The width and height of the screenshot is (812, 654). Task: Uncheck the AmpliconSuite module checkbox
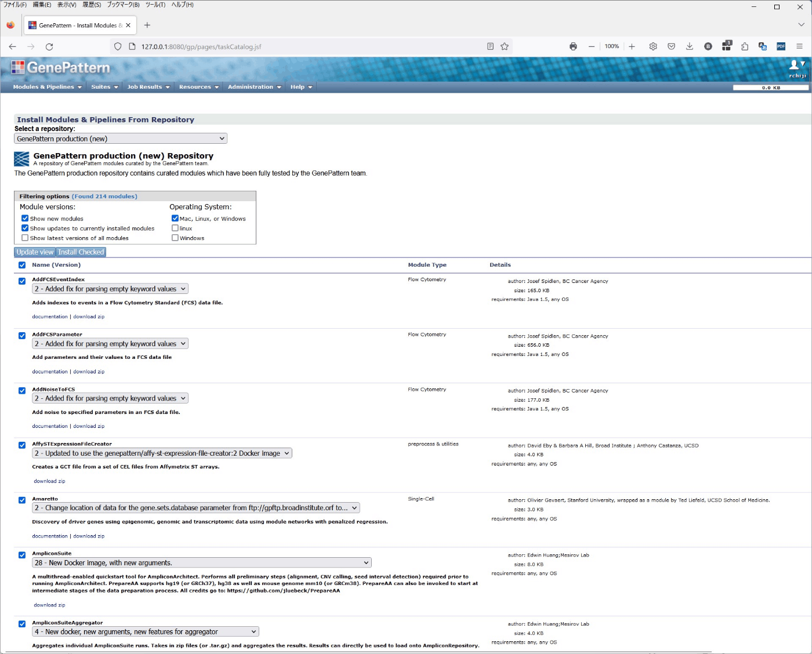(22, 555)
